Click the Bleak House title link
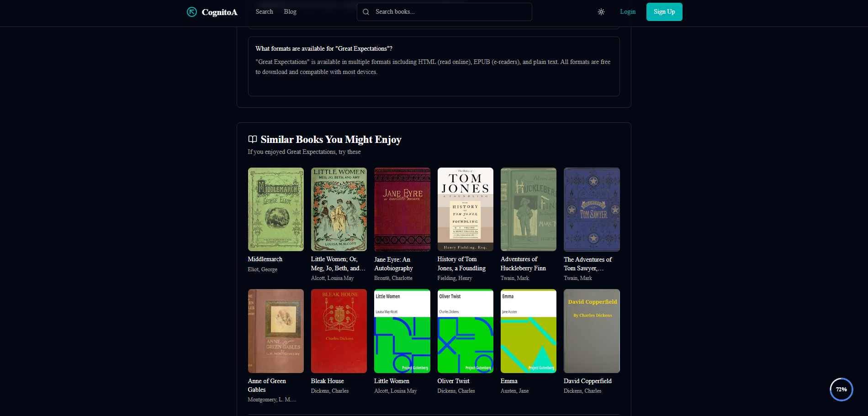The height and width of the screenshot is (416, 868). pyautogui.click(x=328, y=381)
